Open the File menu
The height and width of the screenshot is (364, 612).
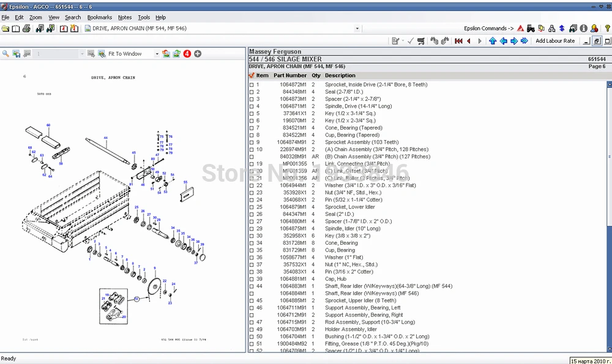(6, 17)
